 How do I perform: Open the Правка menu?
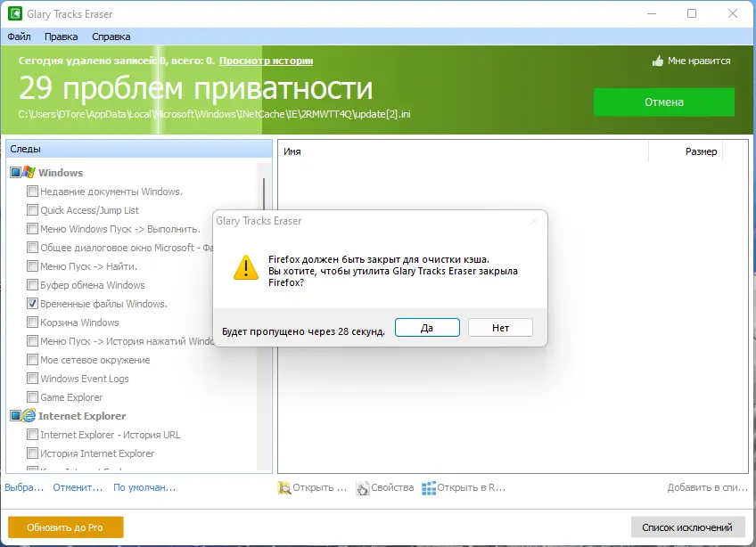(61, 37)
